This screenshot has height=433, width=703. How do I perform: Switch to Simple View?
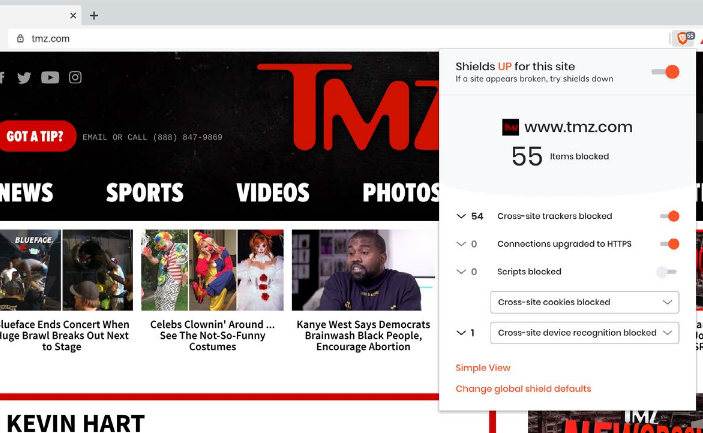click(483, 368)
